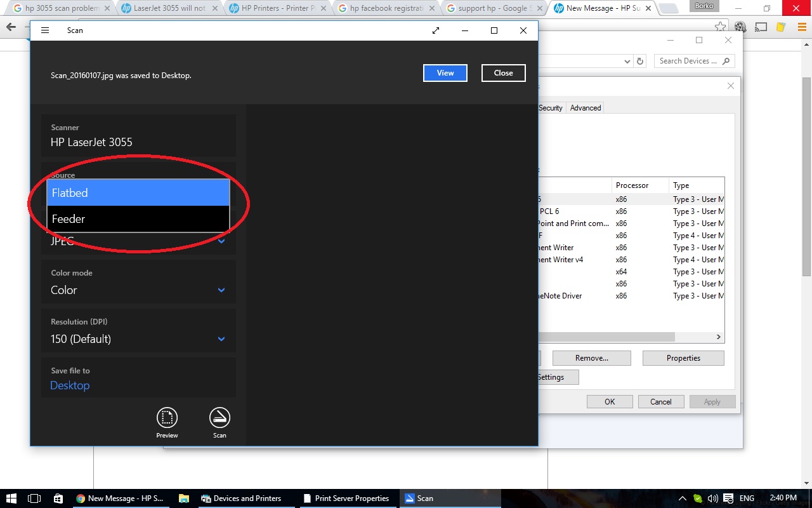Click Remove... in Print Server Properties
Image resolution: width=812 pixels, height=508 pixels.
click(x=591, y=358)
